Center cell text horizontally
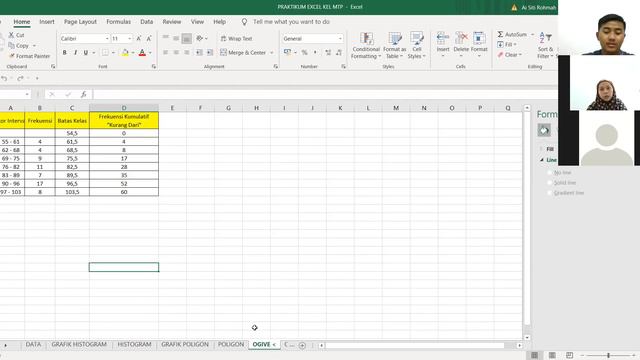 pos(176,53)
